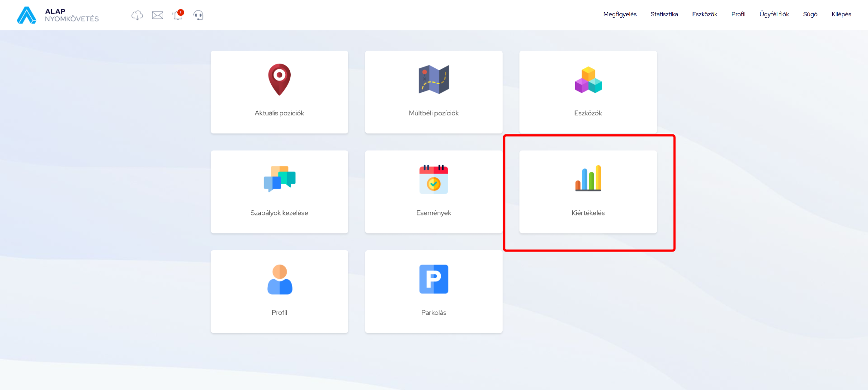Open the Megfigyelés menu
This screenshot has width=868, height=390.
(x=620, y=14)
